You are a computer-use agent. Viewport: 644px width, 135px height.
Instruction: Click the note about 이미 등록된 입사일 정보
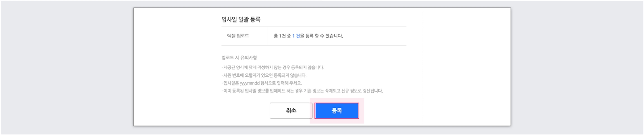point(302,91)
